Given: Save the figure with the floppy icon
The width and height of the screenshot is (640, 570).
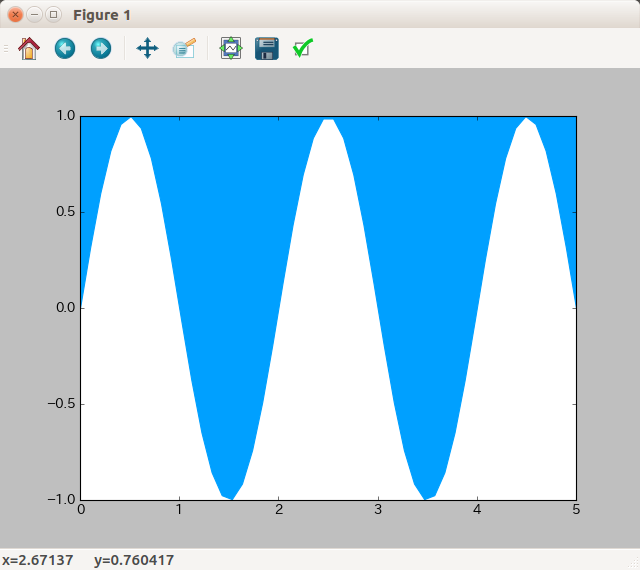Looking at the screenshot, I should (x=267, y=48).
